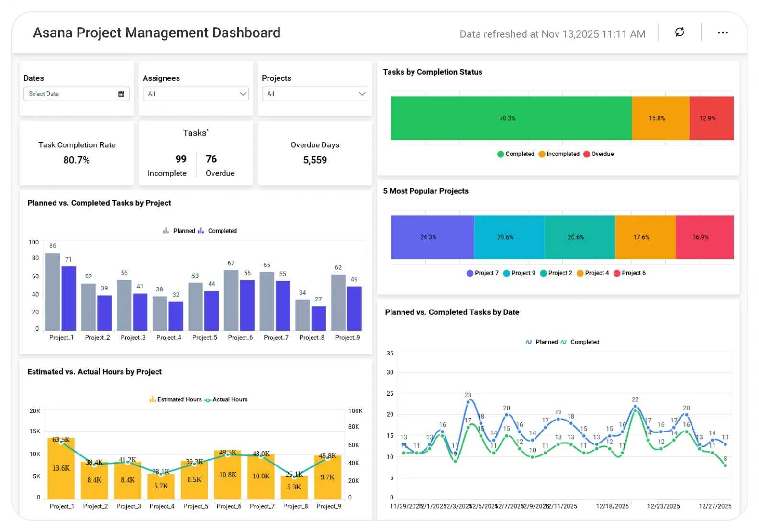Toggle Overdue legend in Completion Status chart
The width and height of the screenshot is (759, 532).
598,154
